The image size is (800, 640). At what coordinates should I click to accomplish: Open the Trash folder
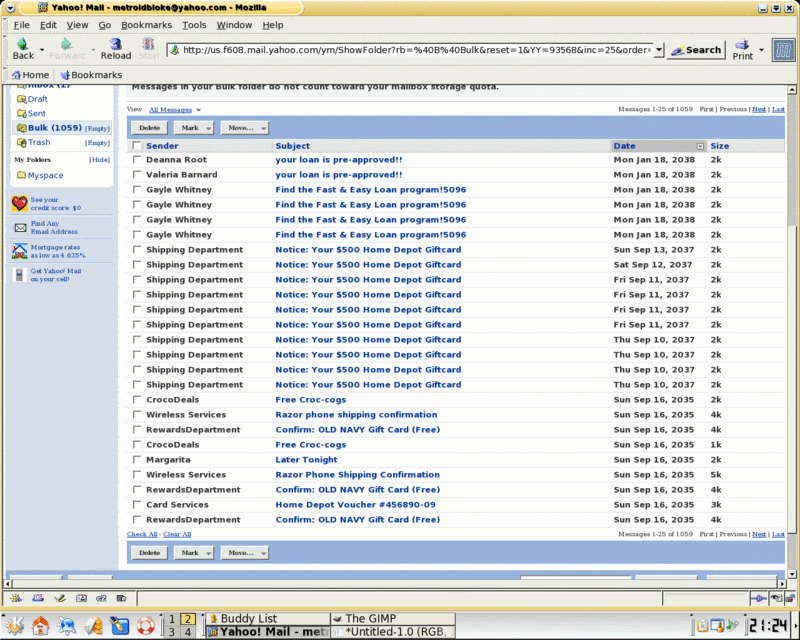pyautogui.click(x=34, y=142)
